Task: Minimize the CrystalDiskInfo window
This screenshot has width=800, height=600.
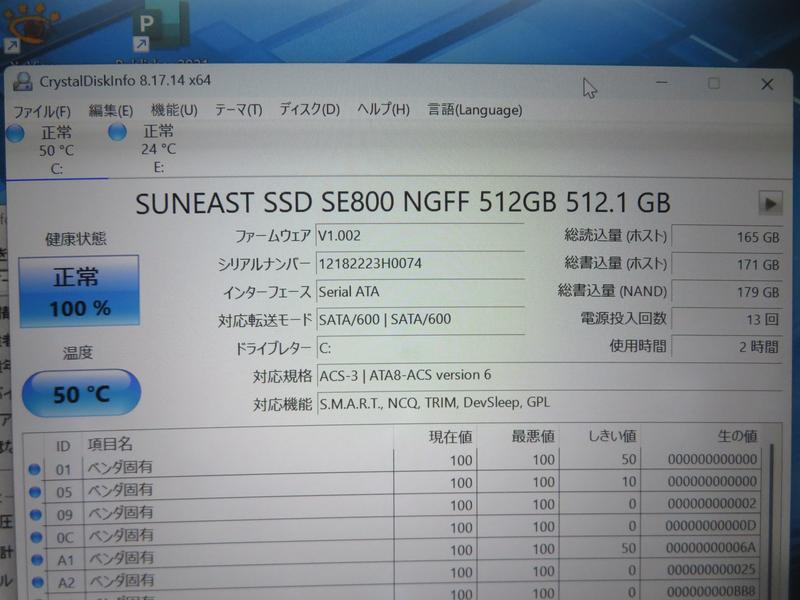Action: tap(662, 83)
